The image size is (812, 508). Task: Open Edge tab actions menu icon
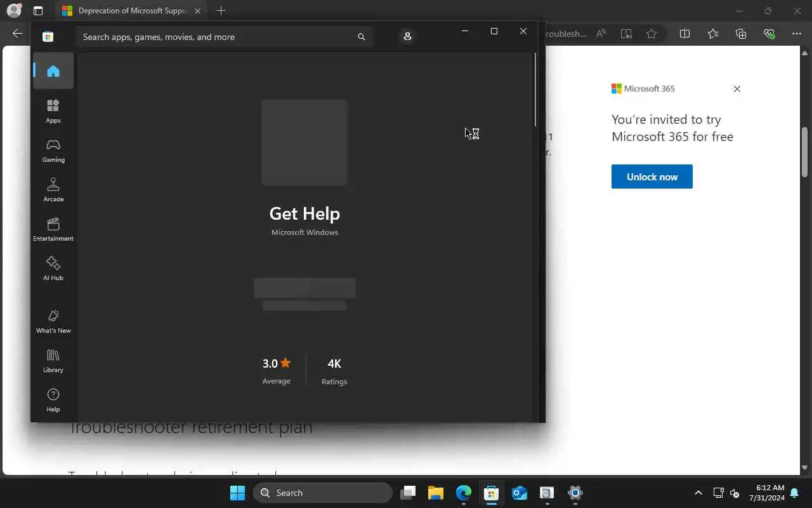(x=38, y=11)
